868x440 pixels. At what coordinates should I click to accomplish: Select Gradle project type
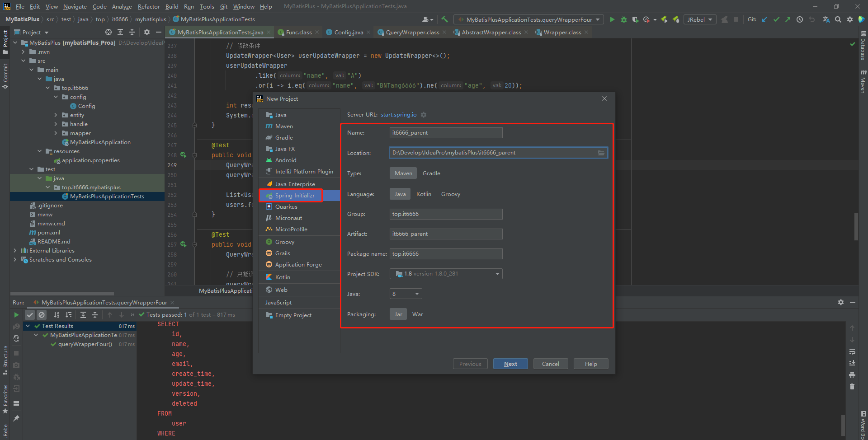point(431,173)
